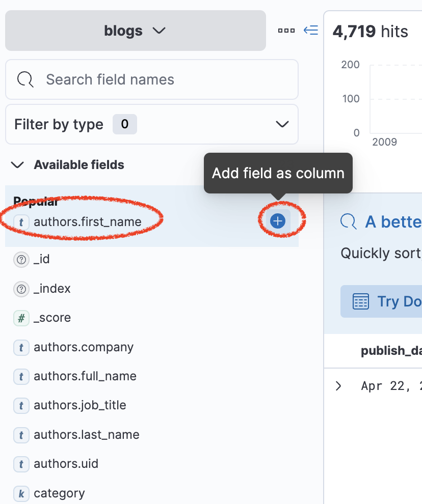Focus the Search field names box
Screen dimensions: 422x504
coord(151,79)
